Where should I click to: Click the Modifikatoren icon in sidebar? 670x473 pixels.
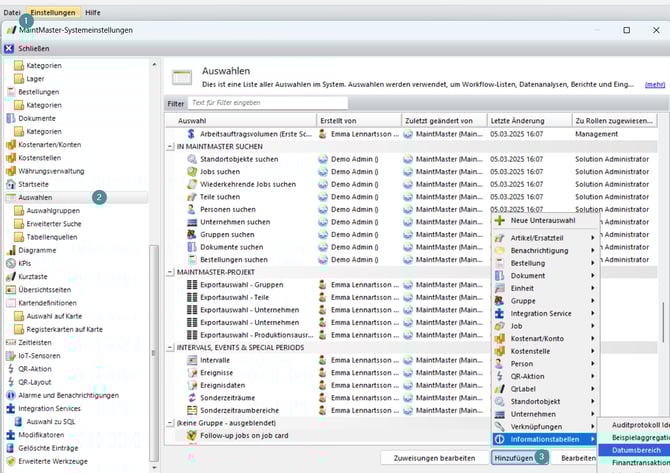(11, 435)
